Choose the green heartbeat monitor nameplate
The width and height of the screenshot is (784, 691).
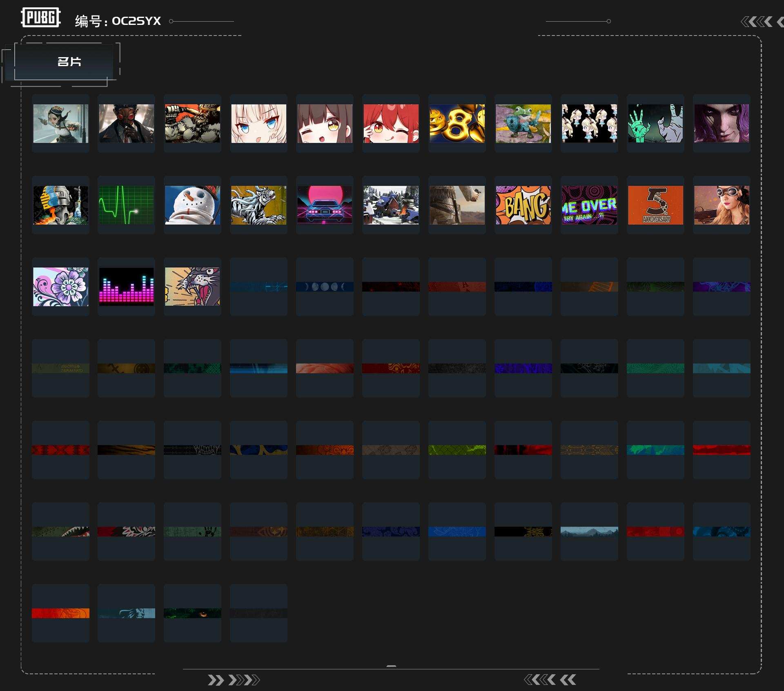click(127, 205)
